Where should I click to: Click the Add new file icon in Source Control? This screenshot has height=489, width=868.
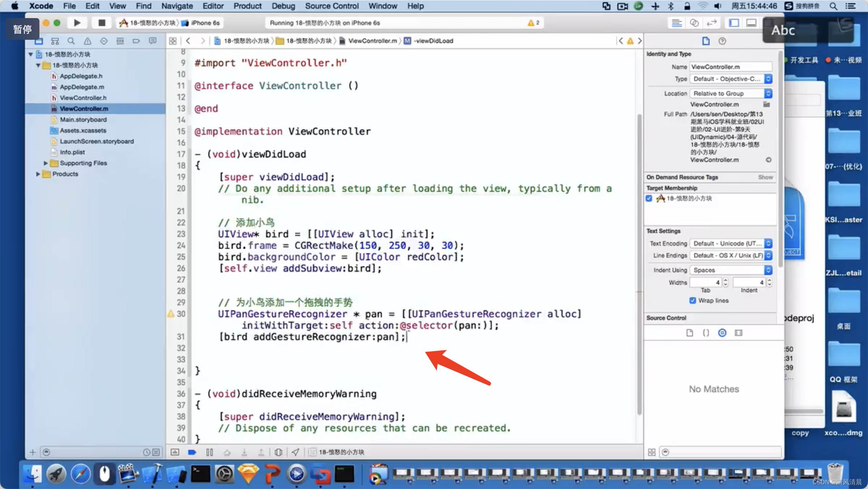(690, 333)
